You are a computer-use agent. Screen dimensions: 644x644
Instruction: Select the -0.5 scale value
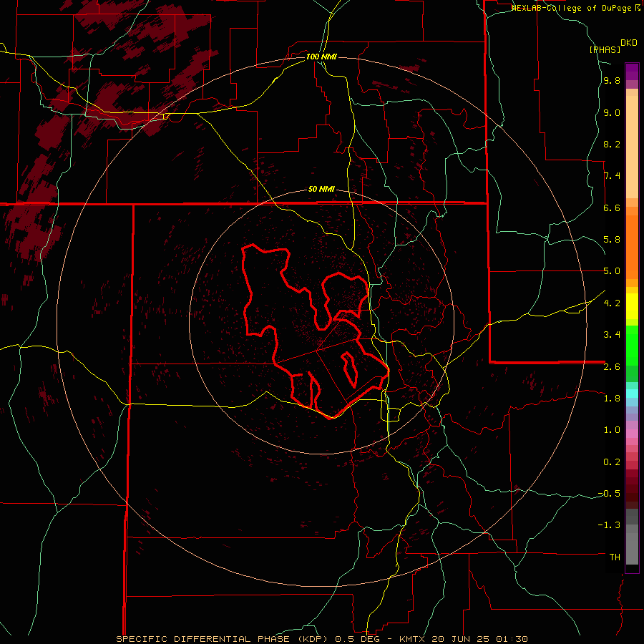coord(609,494)
